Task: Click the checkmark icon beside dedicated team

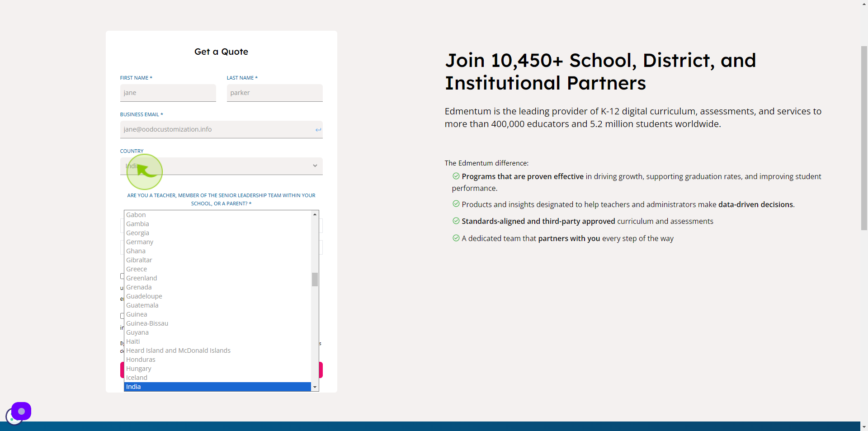Action: [x=456, y=238]
